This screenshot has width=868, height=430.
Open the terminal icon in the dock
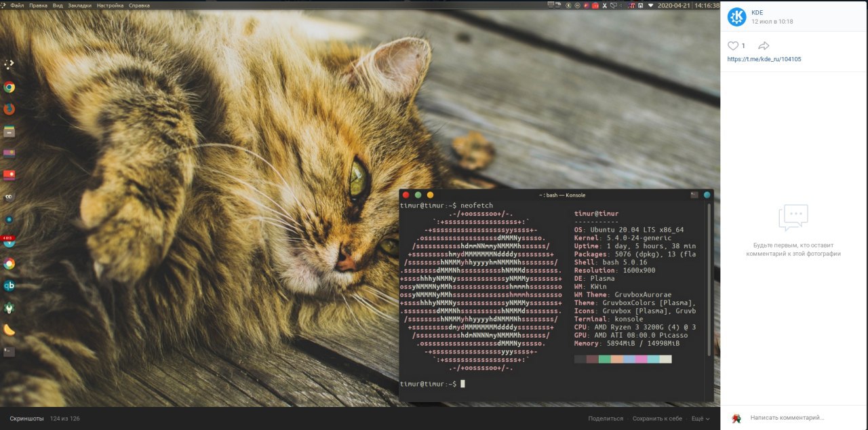click(9, 351)
